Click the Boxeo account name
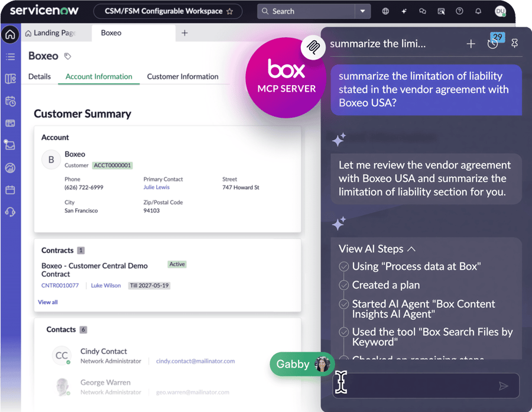532x412 pixels. pyautogui.click(x=74, y=154)
